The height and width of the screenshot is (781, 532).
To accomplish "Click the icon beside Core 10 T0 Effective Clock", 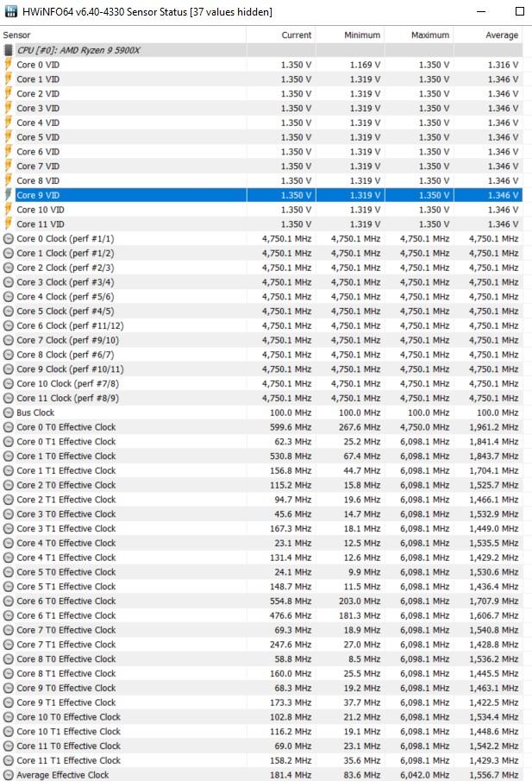I will pos(8,717).
